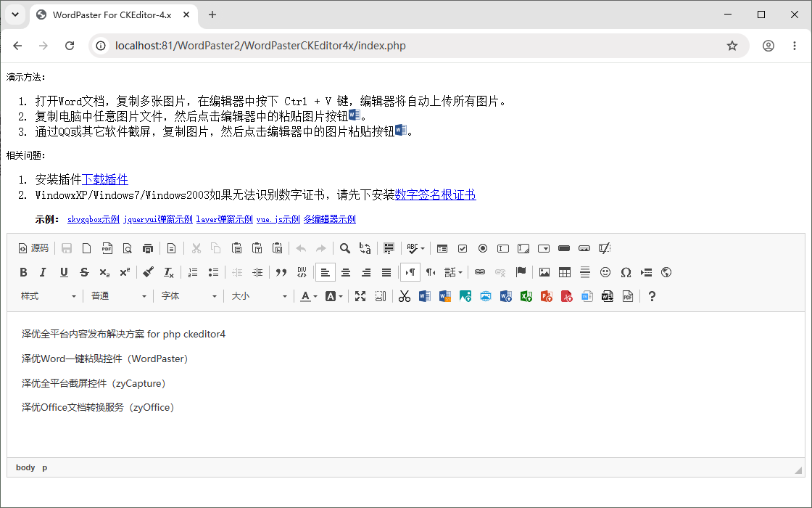
Task: Click the Copy Formatting brush icon
Action: (149, 272)
